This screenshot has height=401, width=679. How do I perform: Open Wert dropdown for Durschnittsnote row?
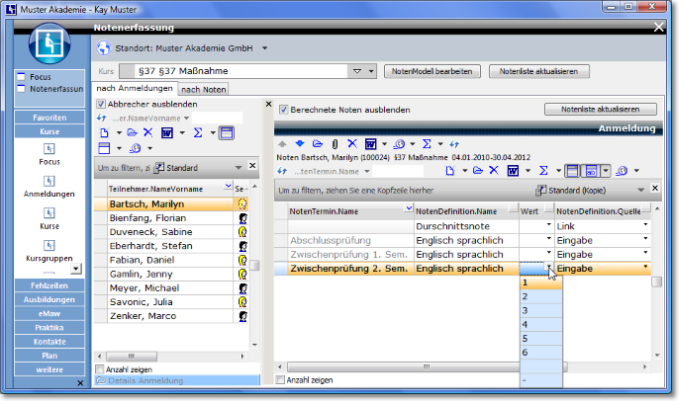[549, 225]
